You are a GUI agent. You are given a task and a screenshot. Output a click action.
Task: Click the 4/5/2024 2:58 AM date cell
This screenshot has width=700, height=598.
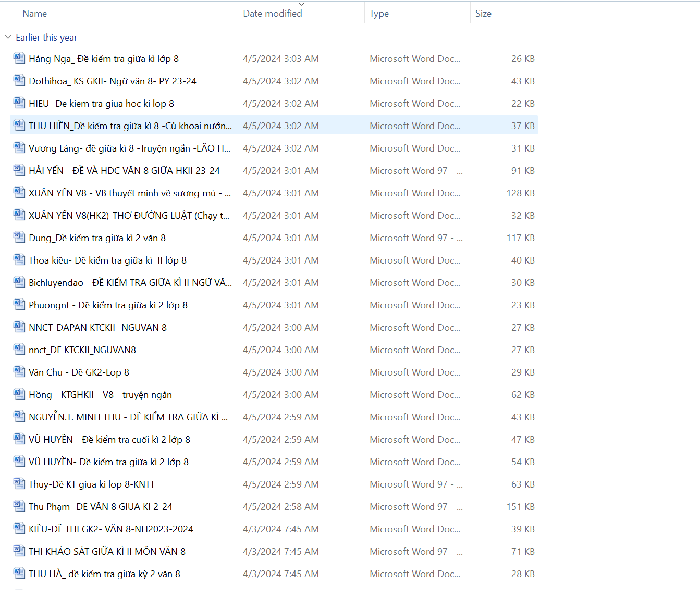pyautogui.click(x=281, y=507)
